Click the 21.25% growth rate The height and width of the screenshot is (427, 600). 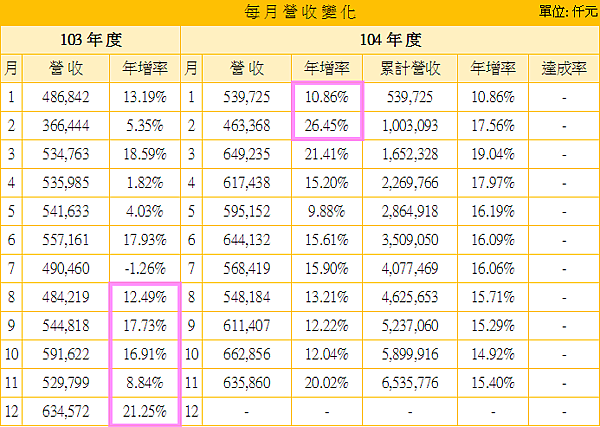[145, 411]
